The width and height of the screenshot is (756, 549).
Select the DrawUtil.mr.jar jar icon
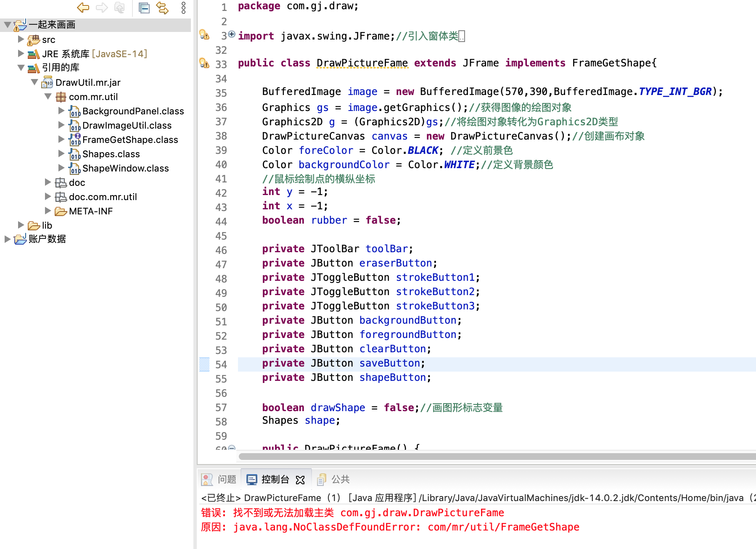47,82
